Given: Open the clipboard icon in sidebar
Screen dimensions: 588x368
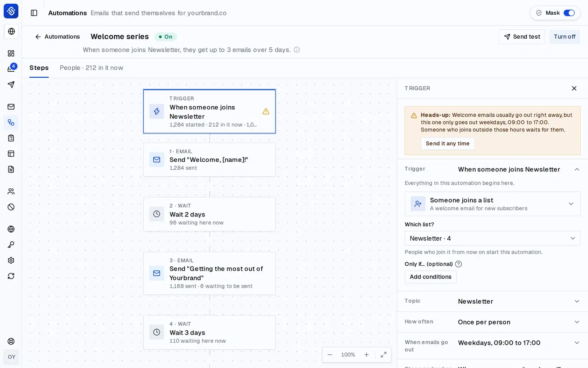Looking at the screenshot, I should (x=11, y=138).
